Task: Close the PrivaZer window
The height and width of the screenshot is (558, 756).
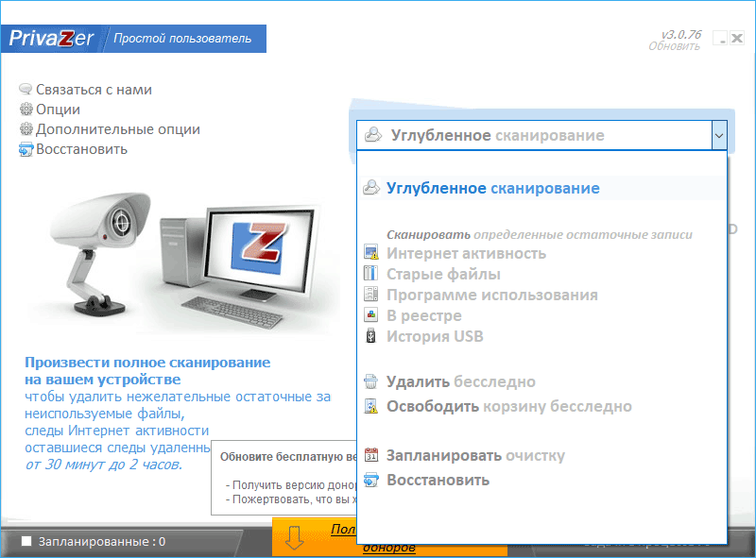Action: point(737,38)
